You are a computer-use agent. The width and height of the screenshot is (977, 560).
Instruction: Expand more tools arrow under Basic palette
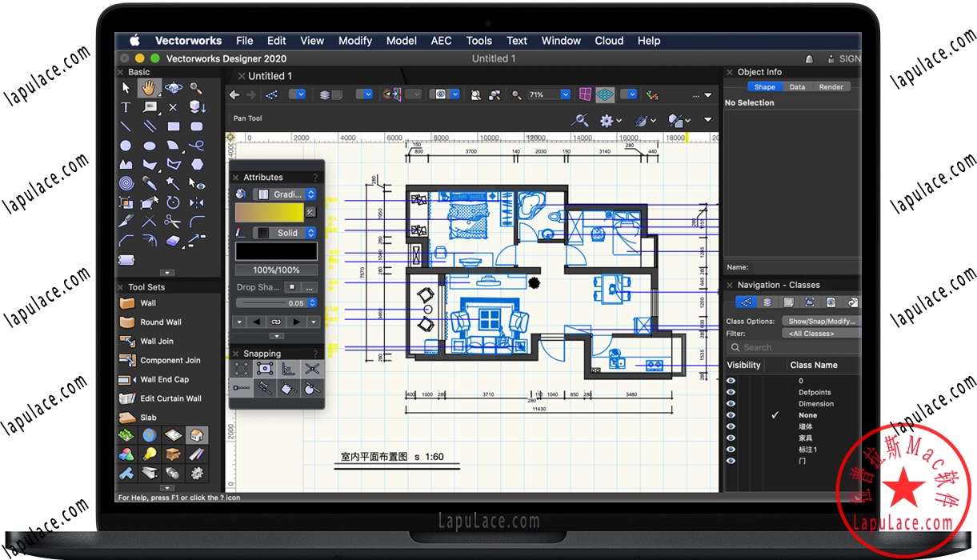click(167, 273)
